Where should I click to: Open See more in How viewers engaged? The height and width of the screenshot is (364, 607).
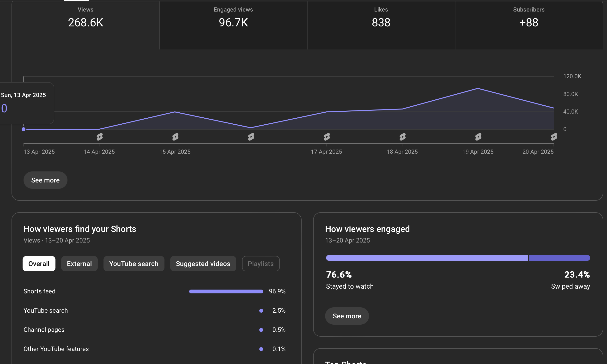[346, 316]
